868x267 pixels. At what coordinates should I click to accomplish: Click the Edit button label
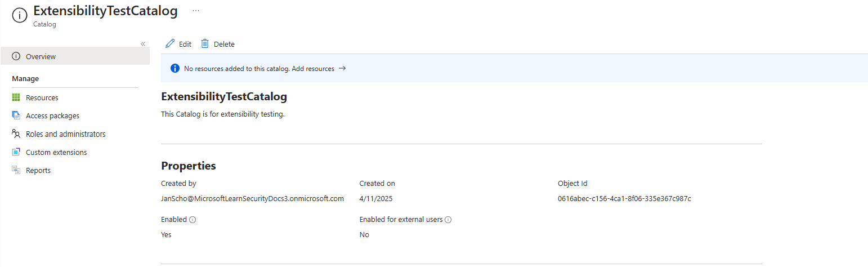click(185, 44)
